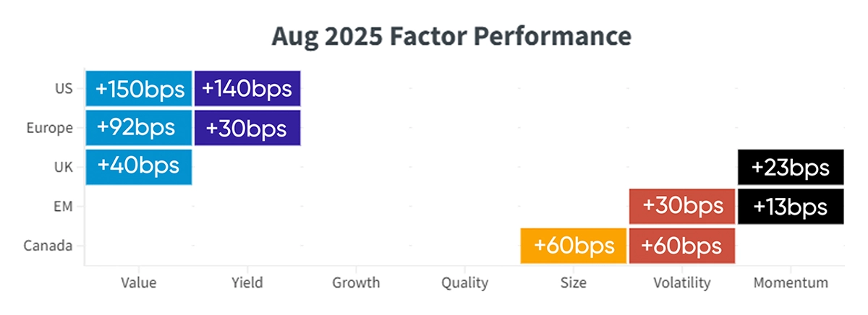
Task: Click the Momentum axis label
Action: [790, 282]
